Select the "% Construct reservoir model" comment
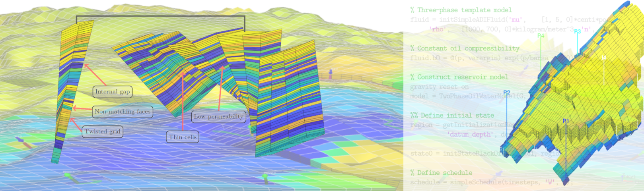The height and width of the screenshot is (191, 644). (459, 77)
